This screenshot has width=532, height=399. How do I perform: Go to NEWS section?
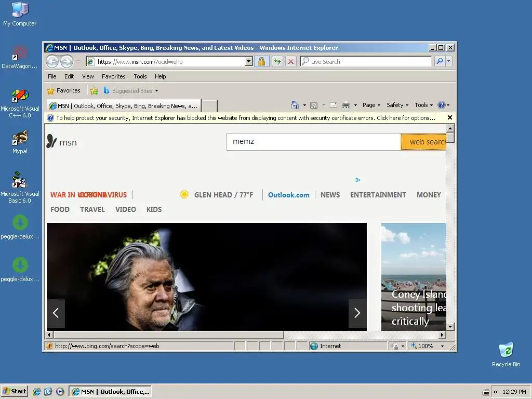point(330,195)
